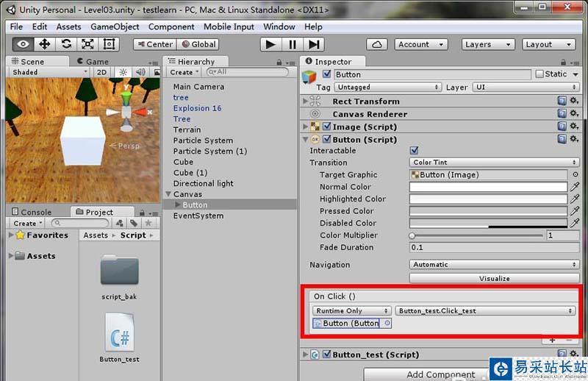Toggle Button (Script) enabled checkbox
This screenshot has width=588, height=381.
(x=326, y=139)
